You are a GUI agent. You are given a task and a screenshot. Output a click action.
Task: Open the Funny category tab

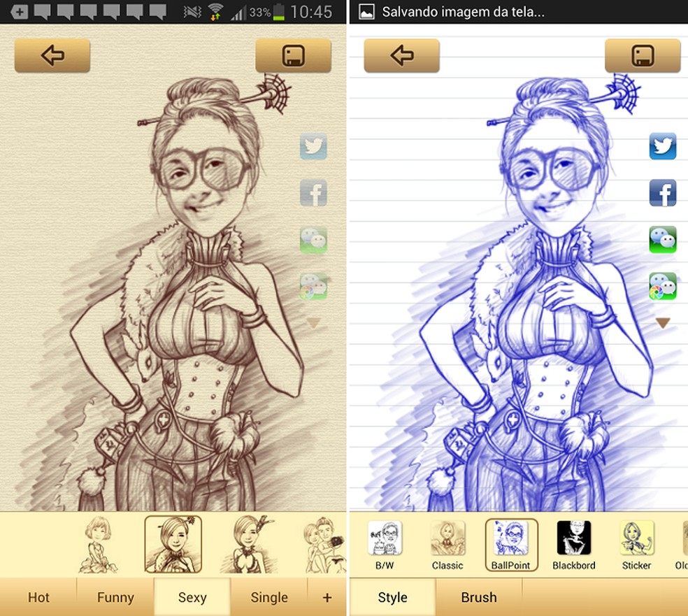pyautogui.click(x=115, y=597)
